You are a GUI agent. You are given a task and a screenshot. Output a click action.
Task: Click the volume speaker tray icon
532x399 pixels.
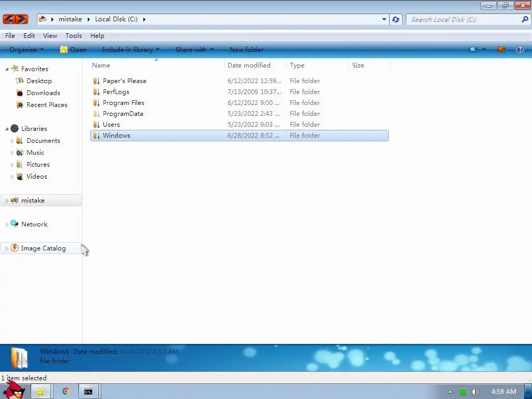(x=475, y=392)
